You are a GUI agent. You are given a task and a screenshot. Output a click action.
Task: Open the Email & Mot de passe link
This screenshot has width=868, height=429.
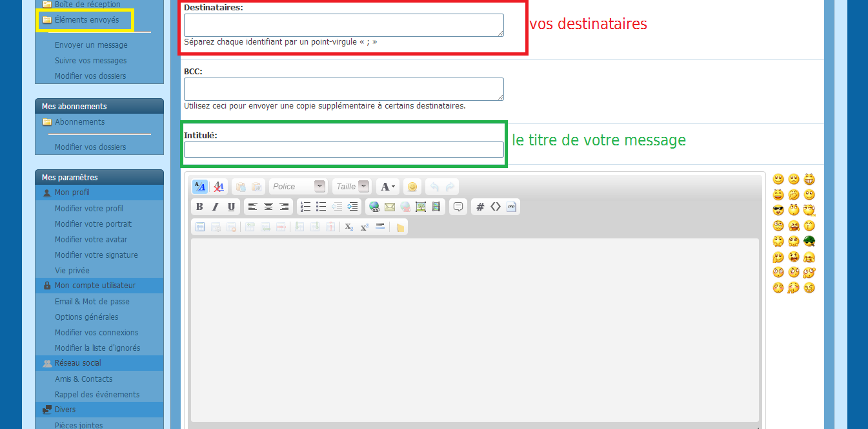92,302
